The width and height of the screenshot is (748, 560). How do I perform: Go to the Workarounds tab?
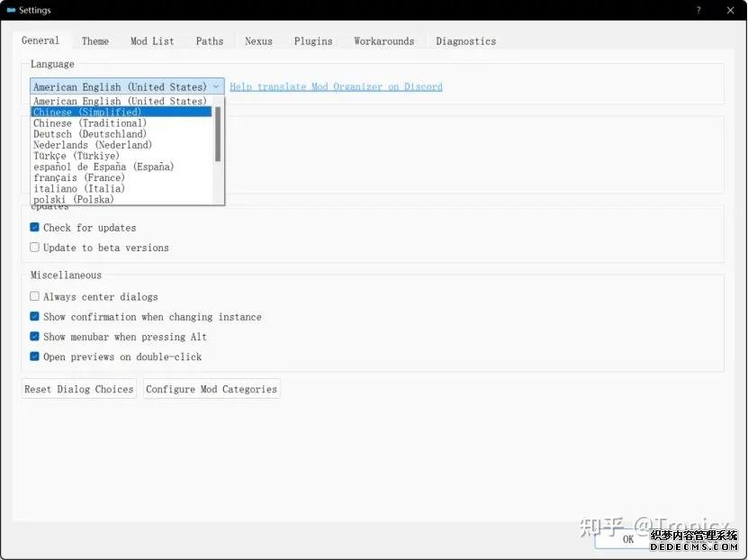(383, 41)
